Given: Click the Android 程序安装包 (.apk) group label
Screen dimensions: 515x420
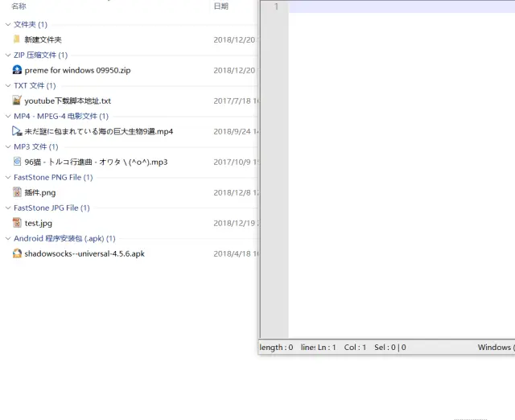Looking at the screenshot, I should coord(64,238).
